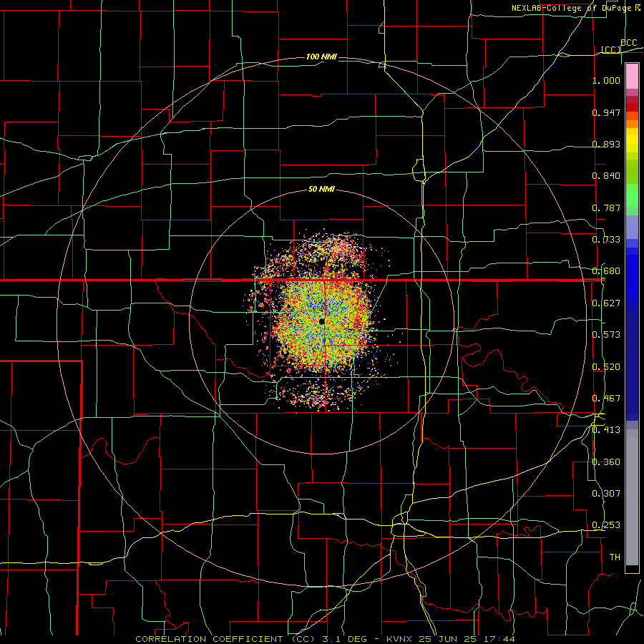The image size is (644, 644).
Task: Click the 0.467 scale value
Action: 606,399
